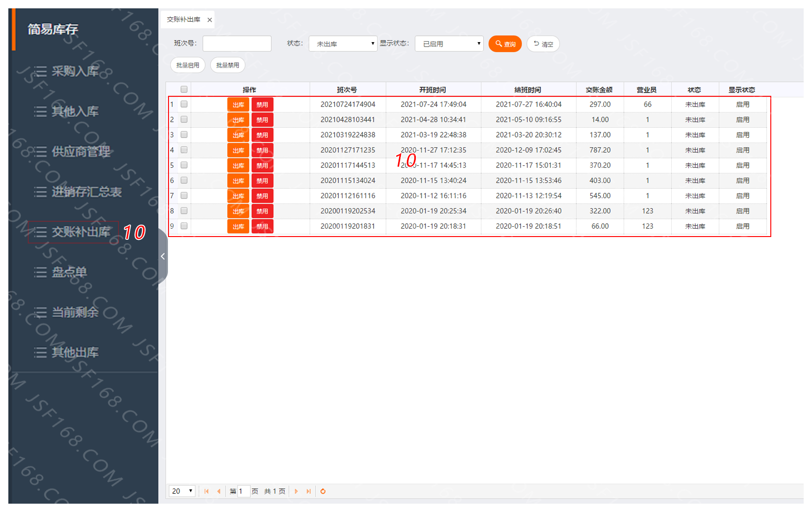Click 禁用 for shift 20210724174904
Viewport: 812px width, 512px height.
coord(262,105)
